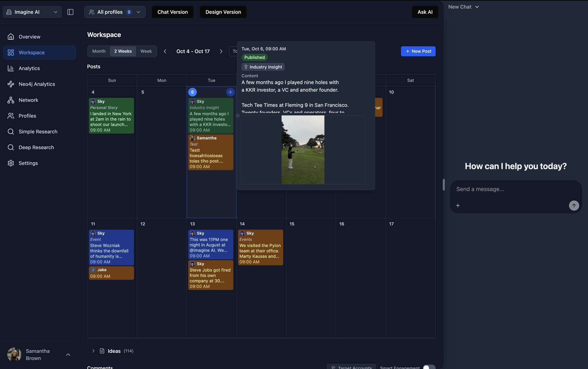
Task: Click the Chat Version button
Action: [172, 12]
